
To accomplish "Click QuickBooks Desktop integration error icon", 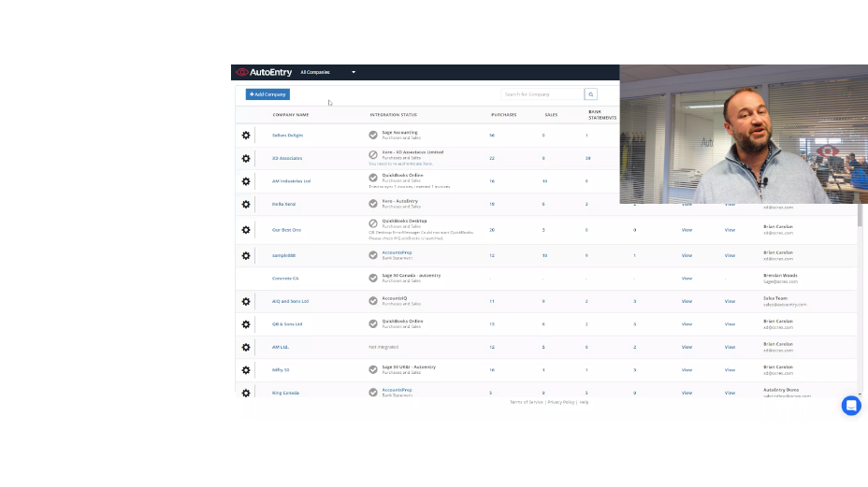I will (x=373, y=223).
